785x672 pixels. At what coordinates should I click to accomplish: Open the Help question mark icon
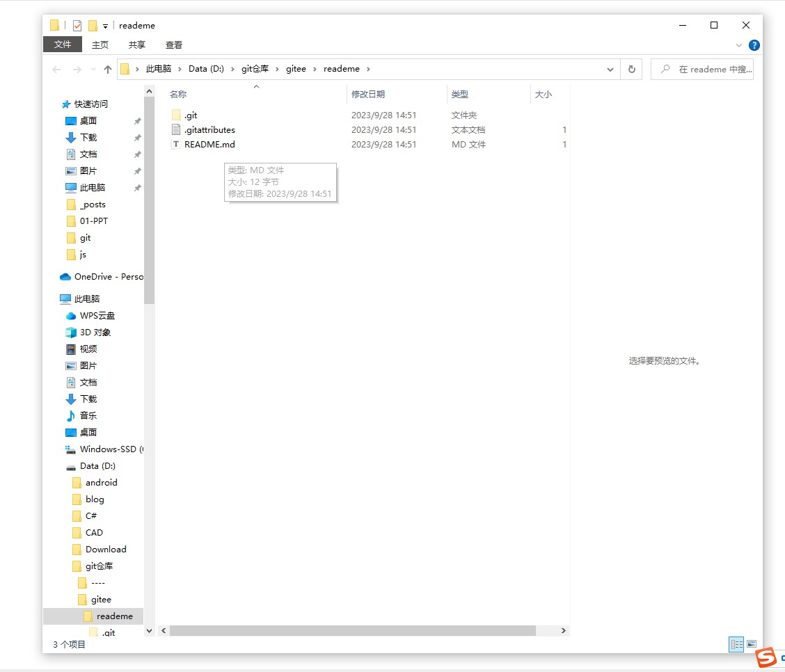[754, 45]
